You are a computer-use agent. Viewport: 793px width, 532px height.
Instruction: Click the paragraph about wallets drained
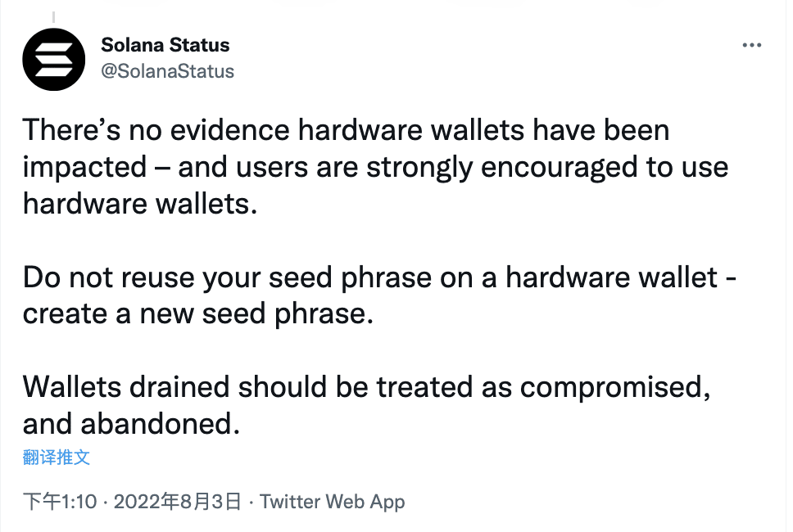click(x=367, y=405)
